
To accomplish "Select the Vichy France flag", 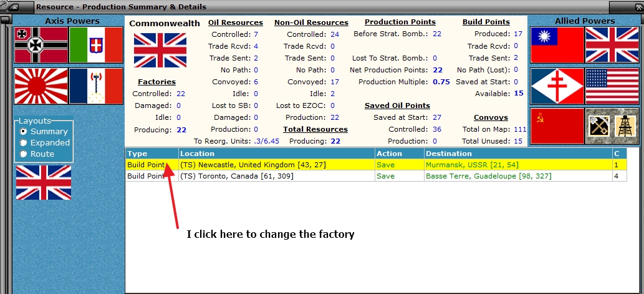I will (96, 86).
